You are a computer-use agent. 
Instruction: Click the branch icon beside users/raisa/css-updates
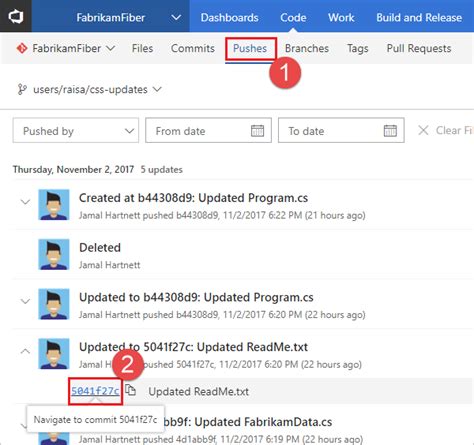tap(22, 89)
